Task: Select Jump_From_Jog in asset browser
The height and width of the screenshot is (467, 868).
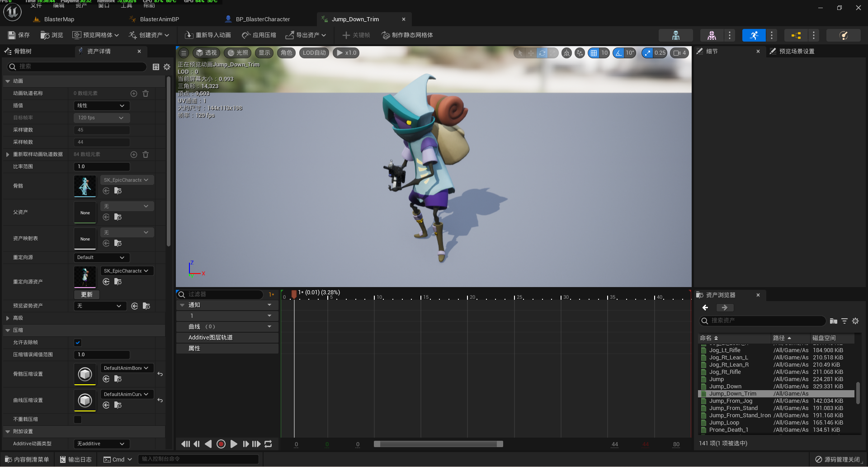Action: (x=731, y=401)
